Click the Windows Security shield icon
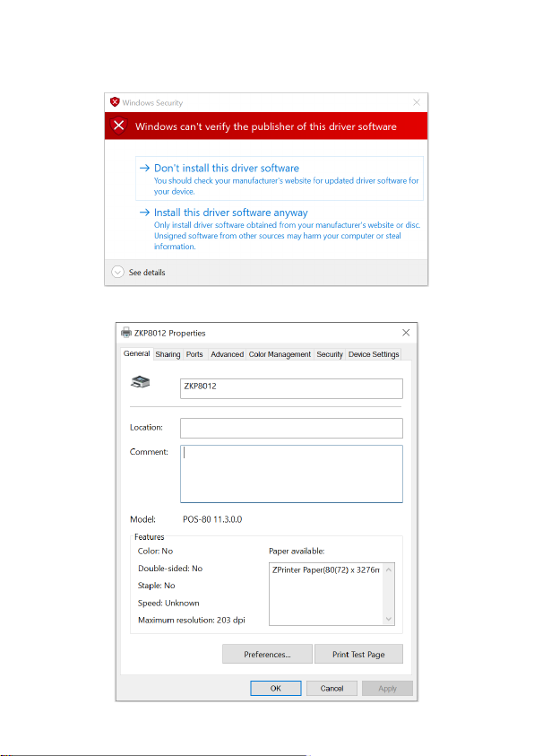Screen dimensions: 534x756 [x=115, y=101]
